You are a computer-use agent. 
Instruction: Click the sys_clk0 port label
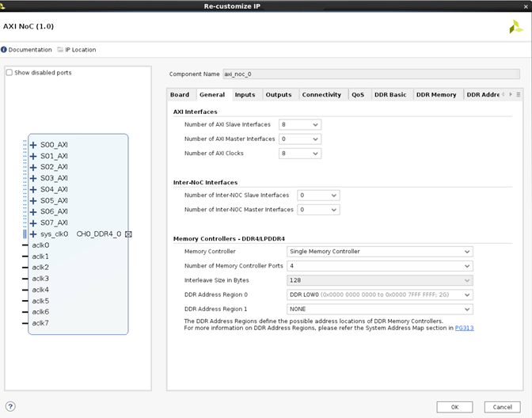(x=55, y=234)
